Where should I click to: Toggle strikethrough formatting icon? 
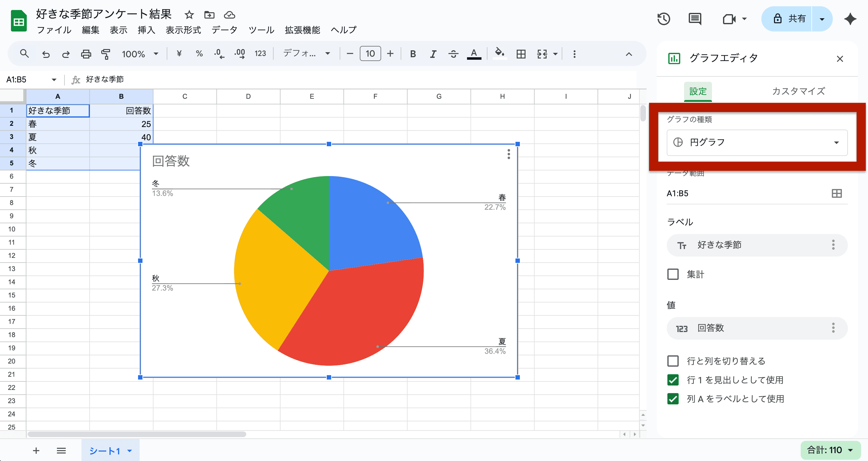(453, 54)
